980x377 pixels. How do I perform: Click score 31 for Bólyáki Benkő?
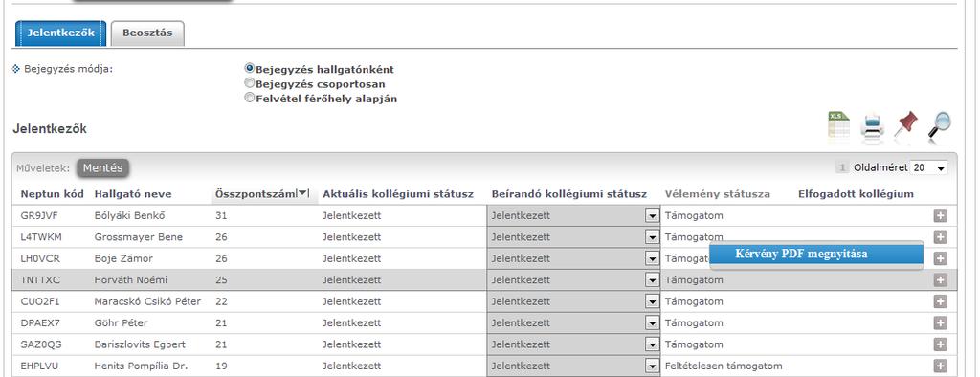pos(221,215)
